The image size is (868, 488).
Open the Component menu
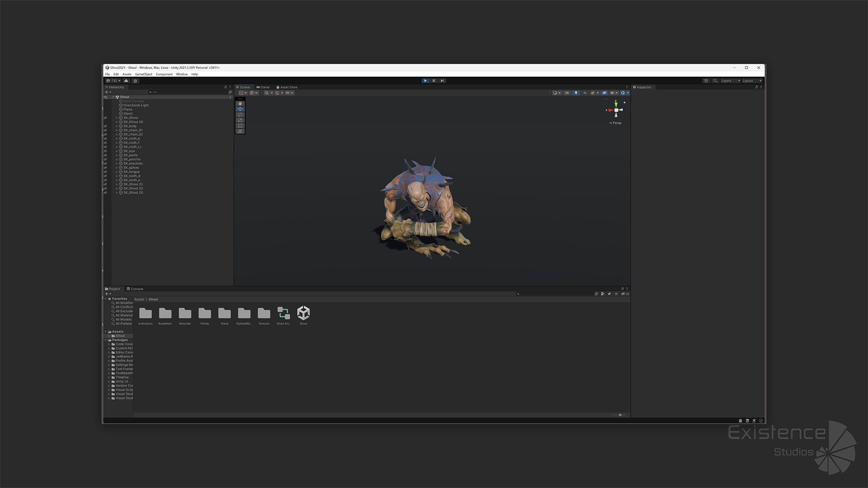[x=164, y=75]
